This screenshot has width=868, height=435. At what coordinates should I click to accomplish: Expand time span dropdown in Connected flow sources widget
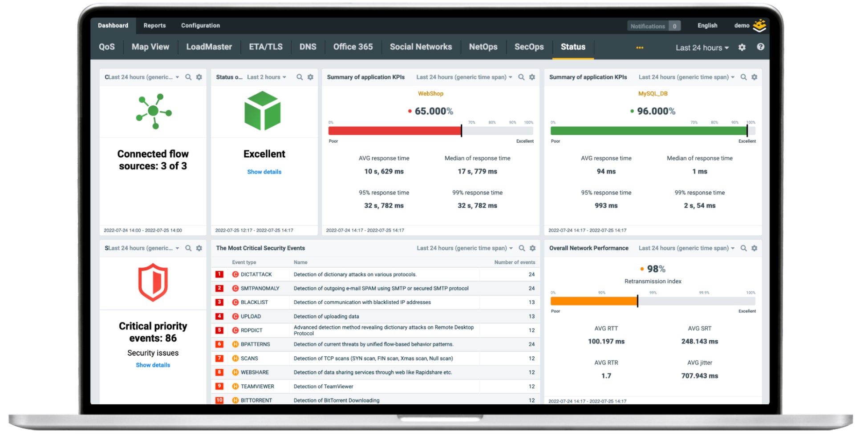143,77
